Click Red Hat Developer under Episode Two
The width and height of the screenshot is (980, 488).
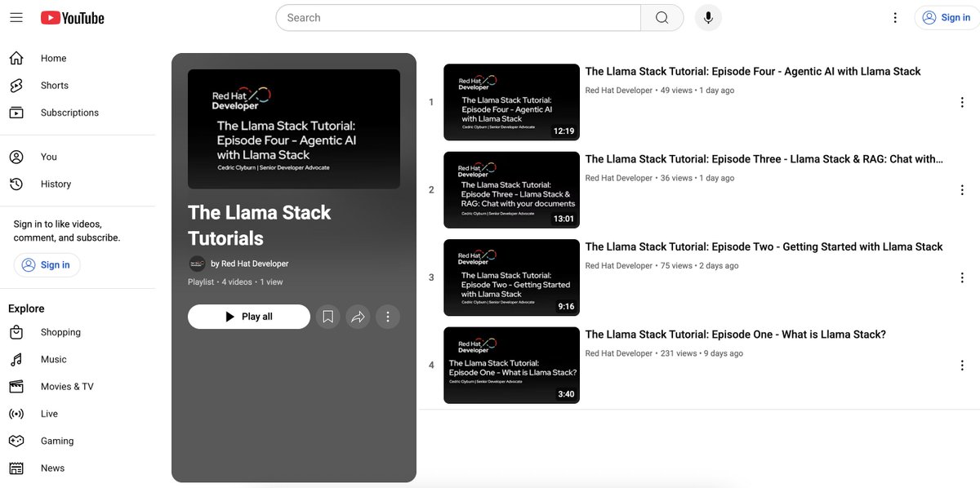tap(619, 266)
